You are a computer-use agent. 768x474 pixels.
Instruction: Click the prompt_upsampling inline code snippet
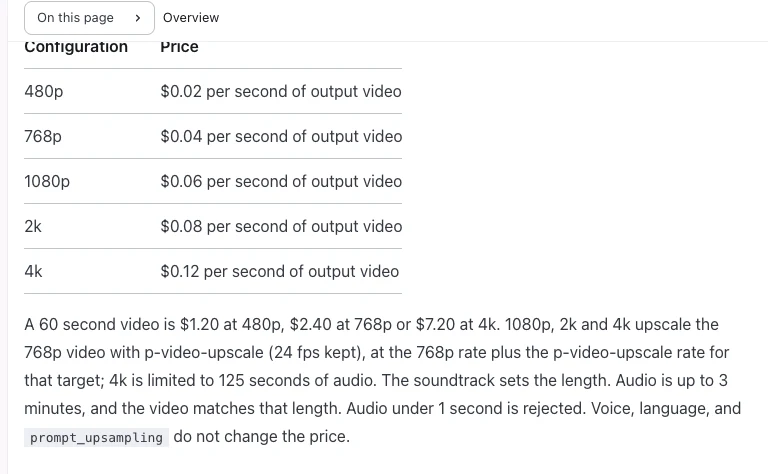(96, 437)
